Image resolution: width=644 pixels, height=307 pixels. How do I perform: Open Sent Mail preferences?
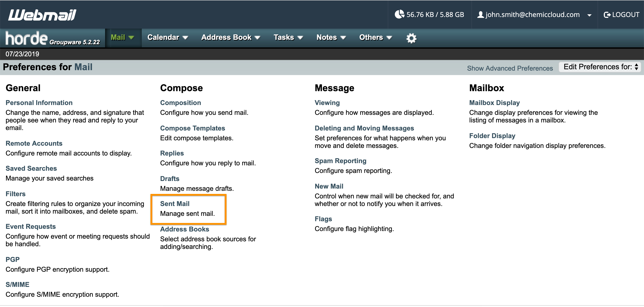tap(175, 204)
